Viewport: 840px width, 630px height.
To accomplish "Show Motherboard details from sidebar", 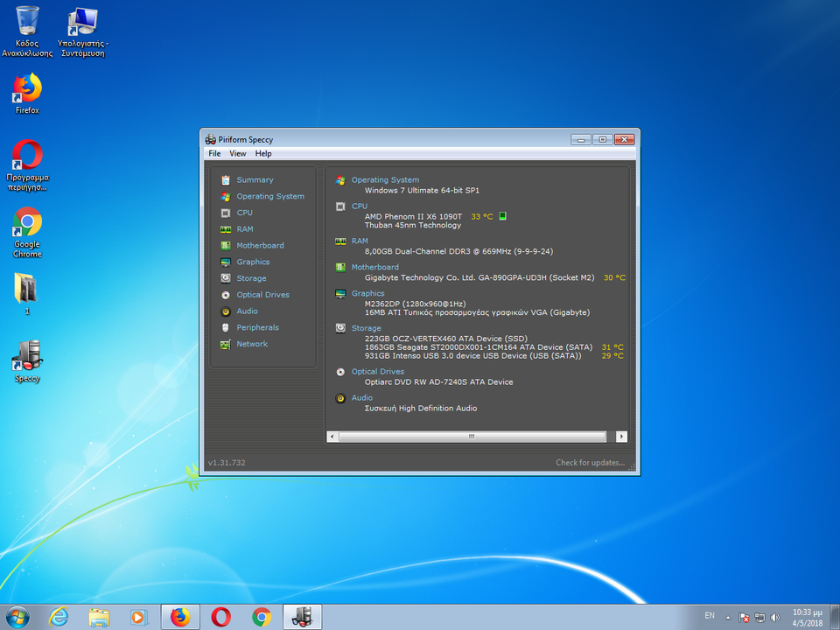I will coord(261,245).
